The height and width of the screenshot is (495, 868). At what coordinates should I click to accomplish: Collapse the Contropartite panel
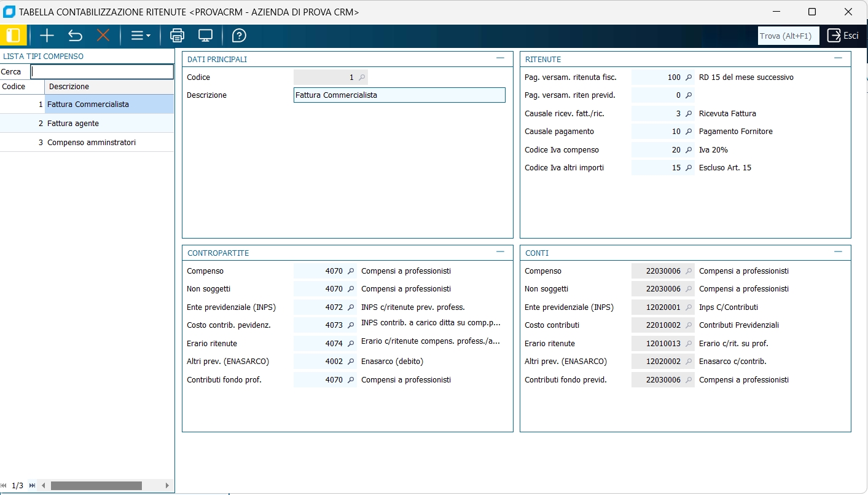click(x=500, y=252)
